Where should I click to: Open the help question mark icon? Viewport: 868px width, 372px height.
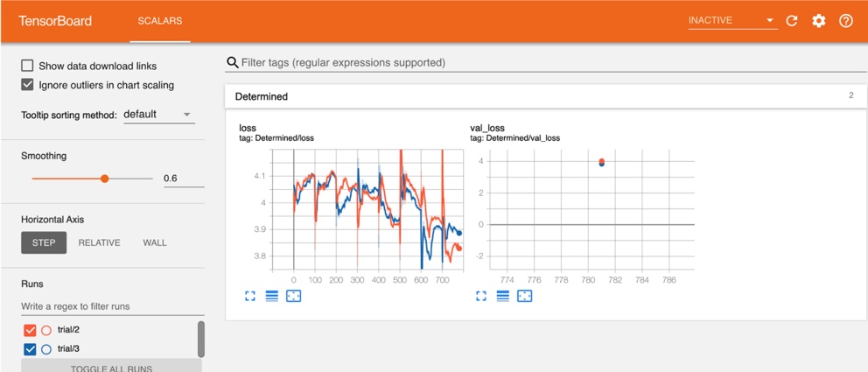point(846,21)
